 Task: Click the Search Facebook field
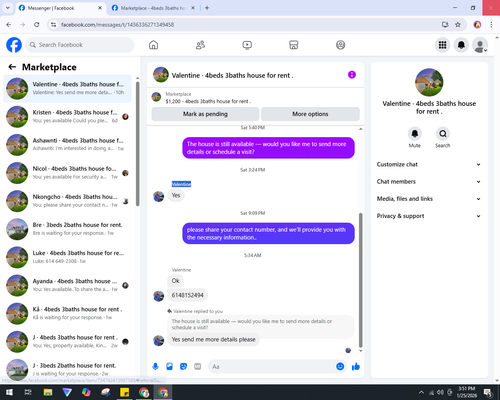click(x=80, y=45)
